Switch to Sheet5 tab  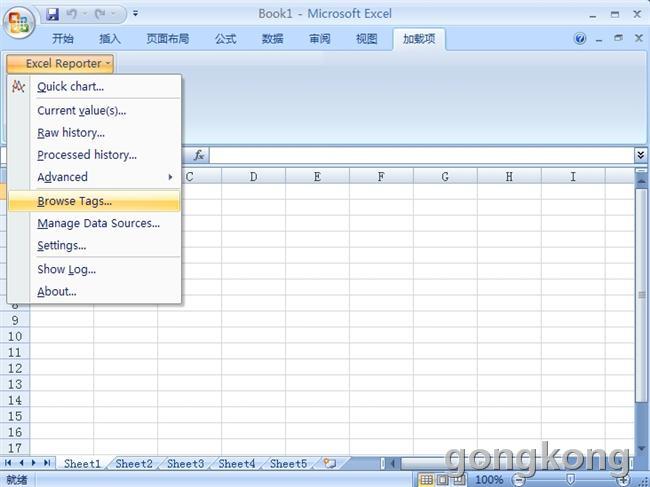click(x=289, y=463)
